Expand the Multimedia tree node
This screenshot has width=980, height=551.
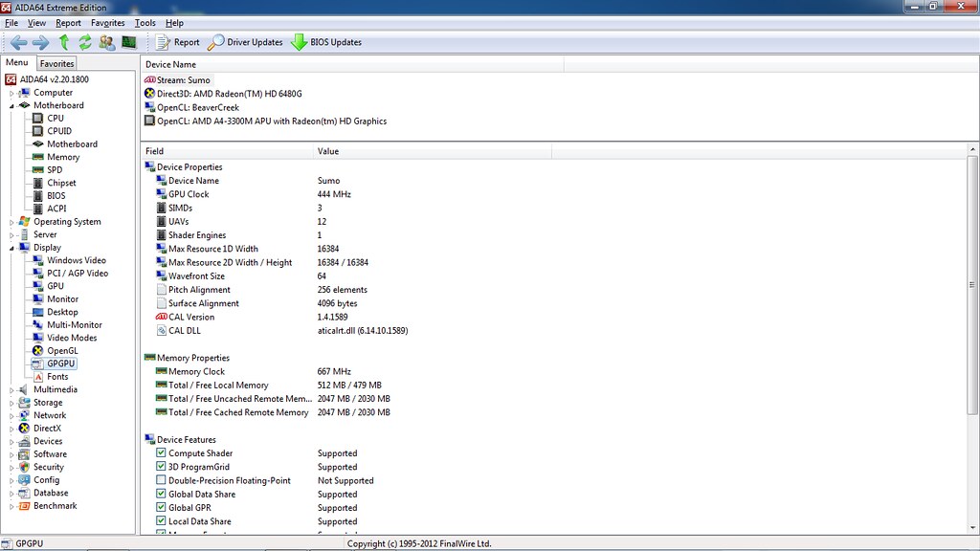coord(11,390)
